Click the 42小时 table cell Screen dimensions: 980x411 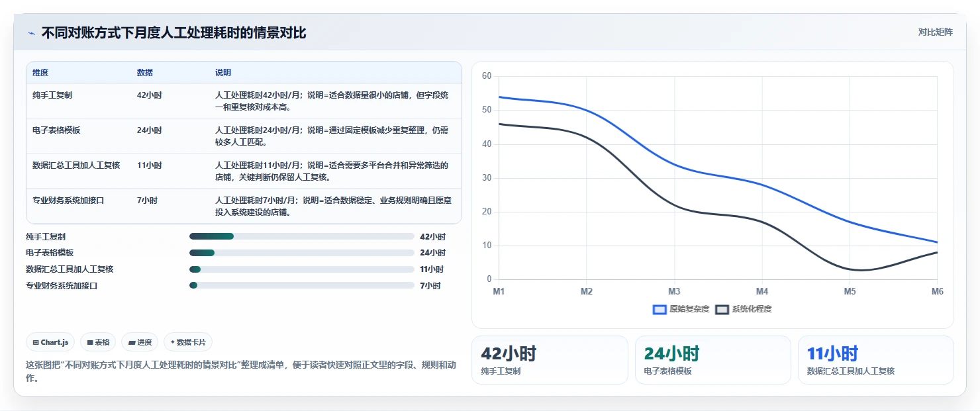coord(149,95)
